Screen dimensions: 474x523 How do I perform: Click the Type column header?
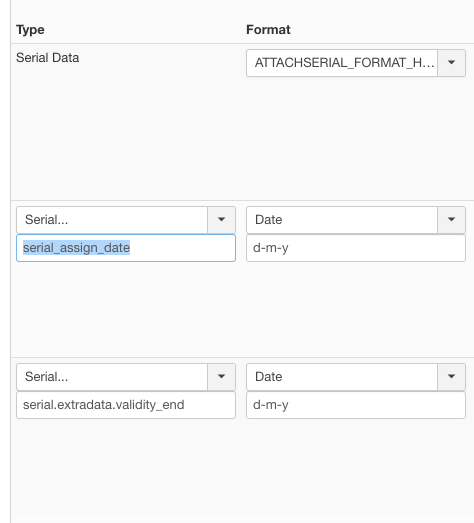tap(30, 30)
